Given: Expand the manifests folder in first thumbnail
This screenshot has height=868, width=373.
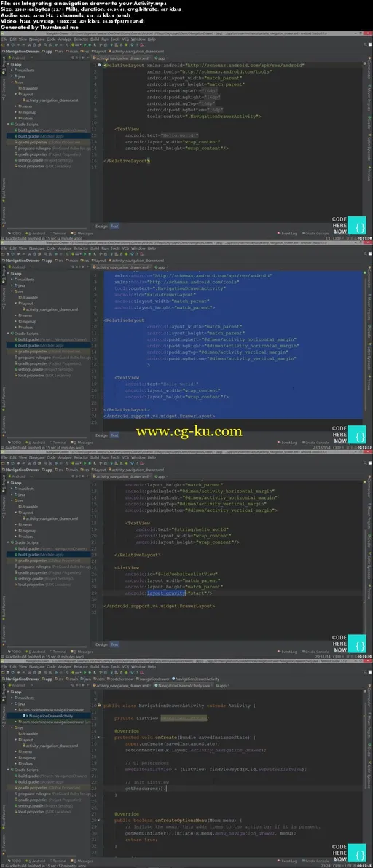Looking at the screenshot, I should 12,71.
